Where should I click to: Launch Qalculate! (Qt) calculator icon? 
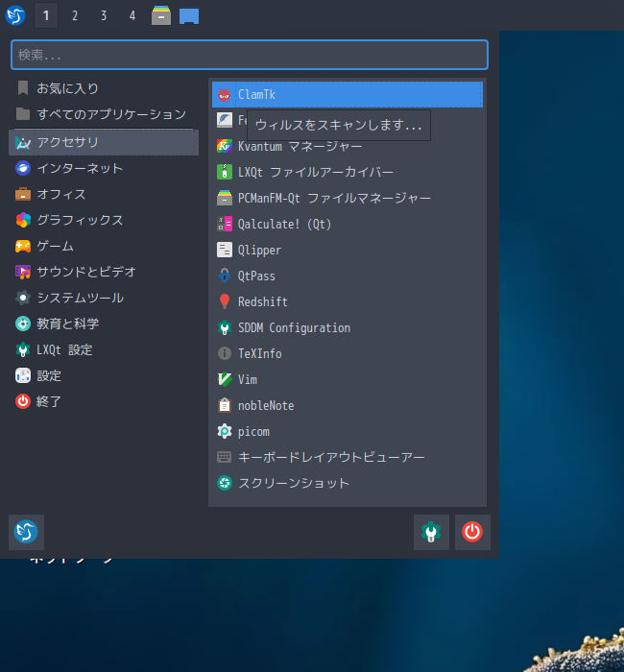[225, 224]
